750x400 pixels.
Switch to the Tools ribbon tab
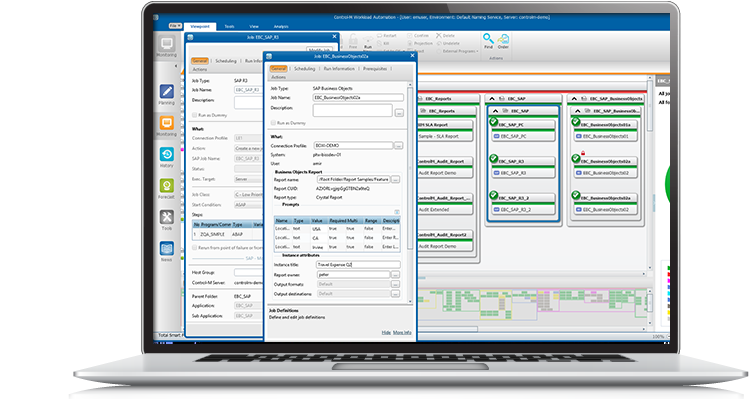coord(230,27)
